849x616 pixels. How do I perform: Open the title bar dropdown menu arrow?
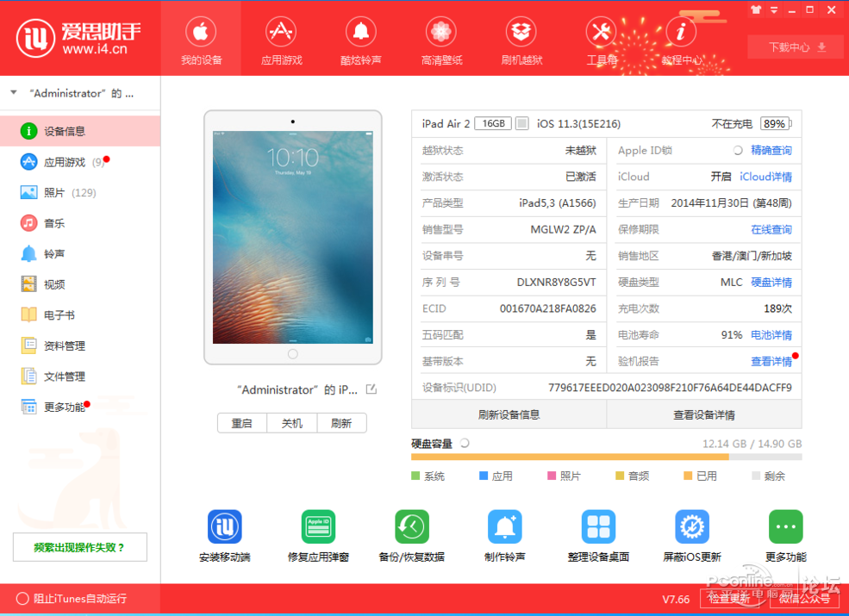point(774,9)
